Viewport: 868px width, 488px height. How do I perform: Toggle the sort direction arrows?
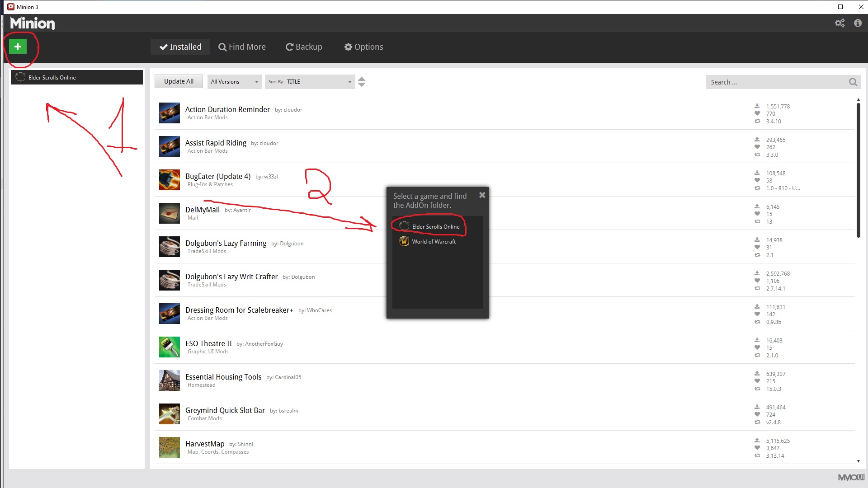[362, 82]
